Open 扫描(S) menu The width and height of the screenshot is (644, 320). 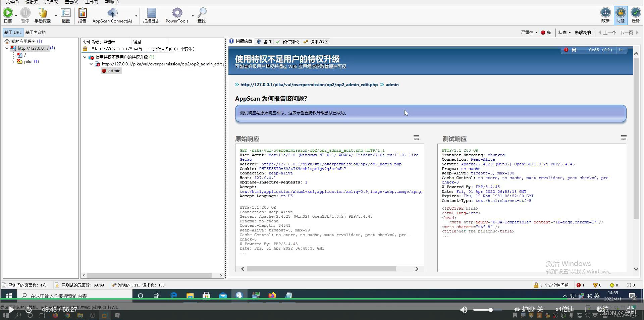click(52, 2)
